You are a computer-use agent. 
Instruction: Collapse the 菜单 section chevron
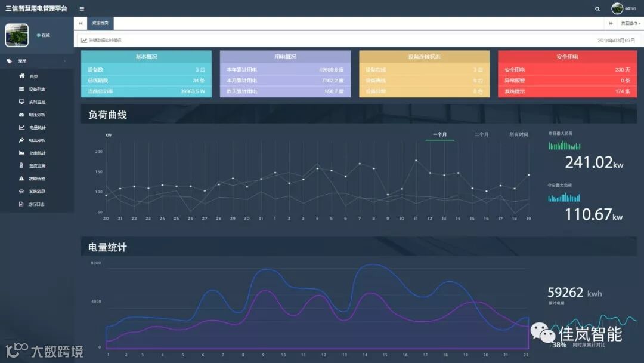[x=64, y=61]
